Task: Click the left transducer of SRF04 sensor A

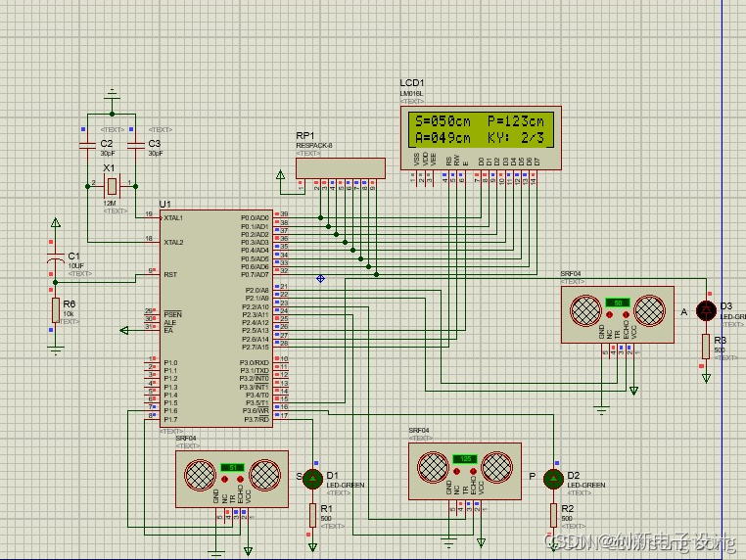Action: click(585, 310)
